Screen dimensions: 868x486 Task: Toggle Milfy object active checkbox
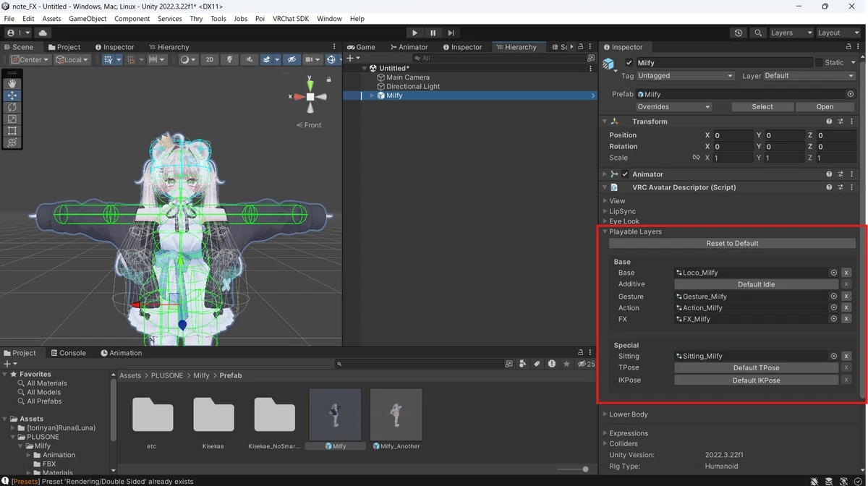coord(629,63)
